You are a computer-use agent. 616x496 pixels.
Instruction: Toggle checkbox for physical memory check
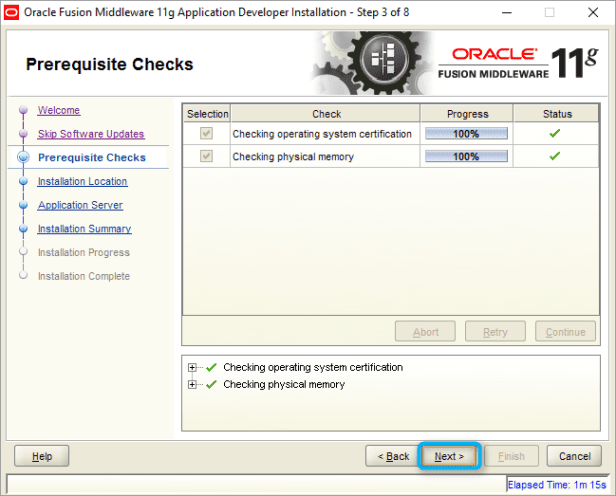pos(206,156)
